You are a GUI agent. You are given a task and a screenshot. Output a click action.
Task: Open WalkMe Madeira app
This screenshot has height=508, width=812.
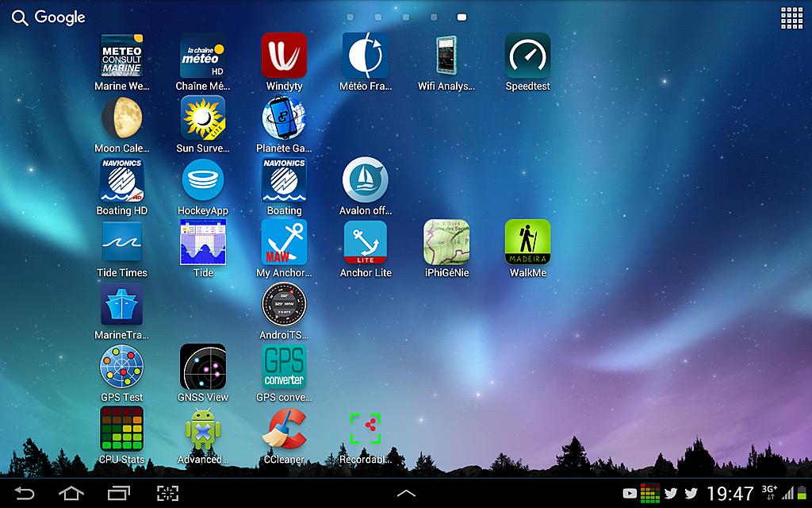point(527,243)
